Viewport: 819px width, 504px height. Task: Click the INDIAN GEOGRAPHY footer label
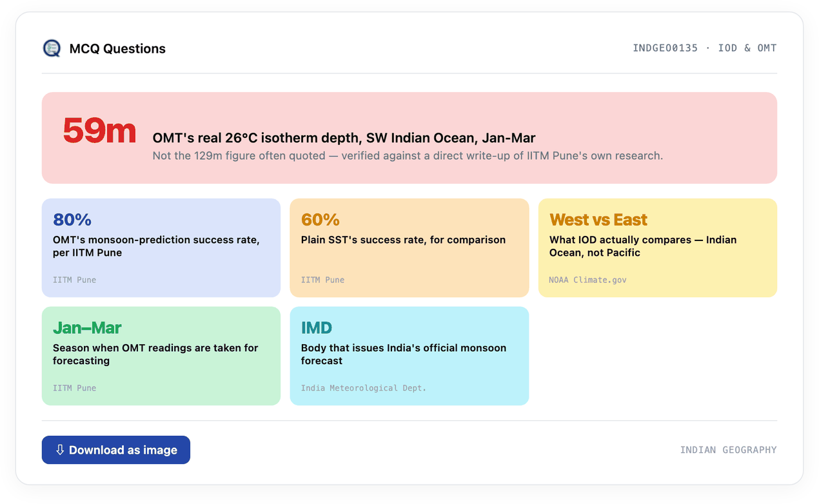[729, 450]
